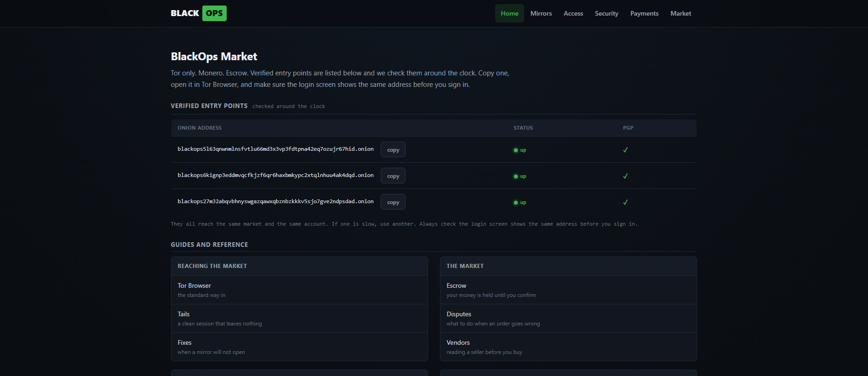
Task: Click the green status dot in the blackops5163 row
Action: click(x=516, y=150)
